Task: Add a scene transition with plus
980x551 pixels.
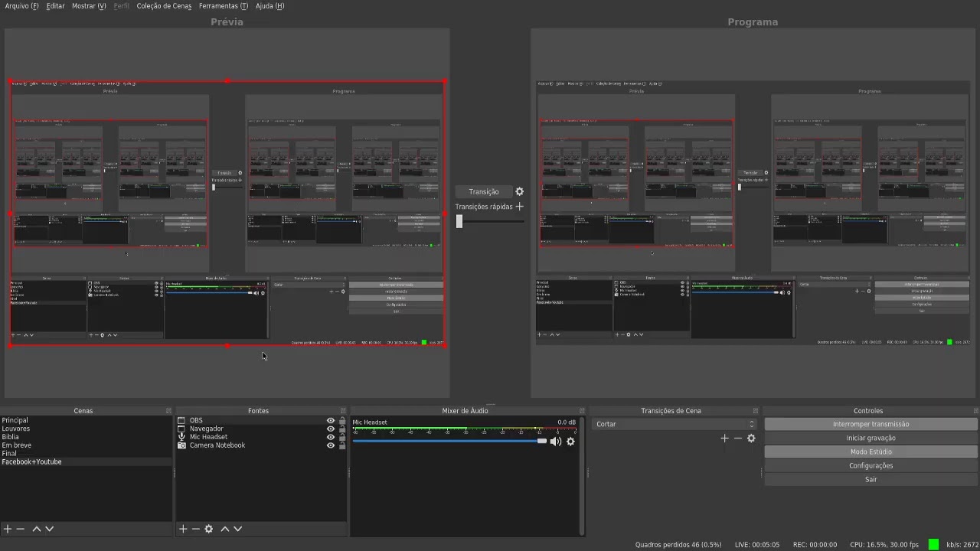Action: point(724,439)
